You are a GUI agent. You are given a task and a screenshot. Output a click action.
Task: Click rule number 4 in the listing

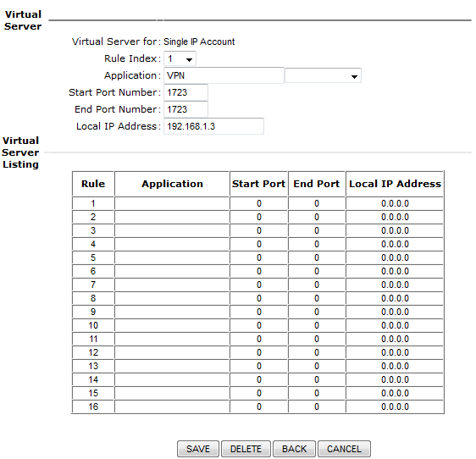[x=93, y=244]
